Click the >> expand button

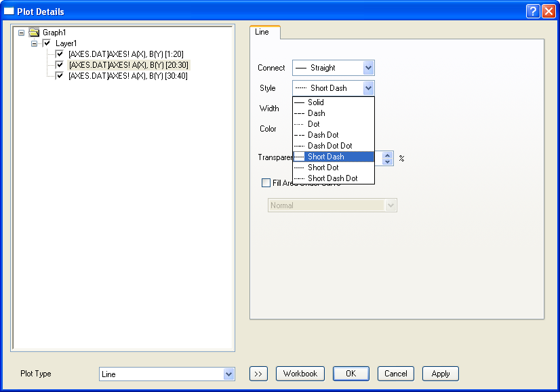pyautogui.click(x=258, y=373)
